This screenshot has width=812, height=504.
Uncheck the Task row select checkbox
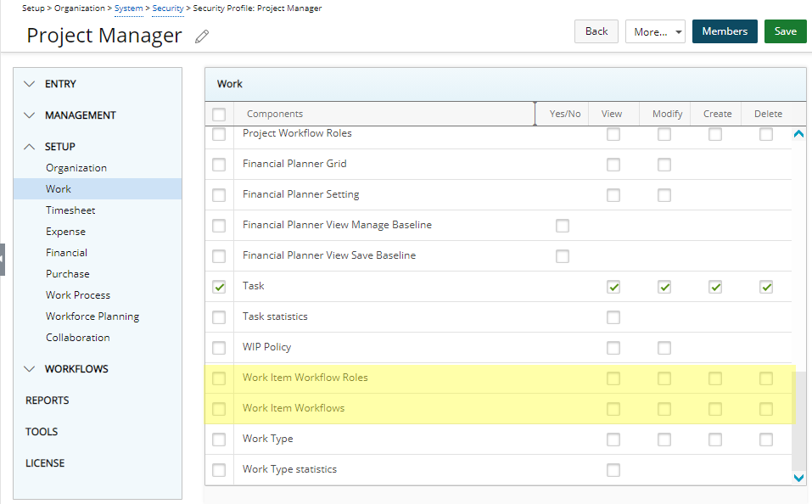(219, 287)
